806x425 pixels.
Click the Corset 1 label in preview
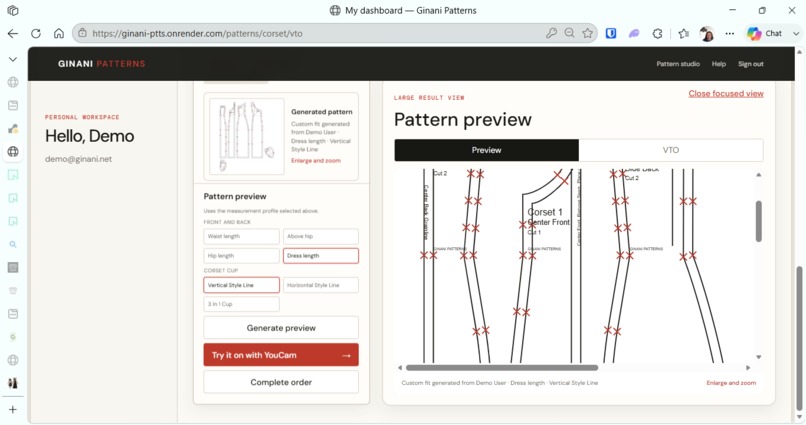tap(545, 212)
